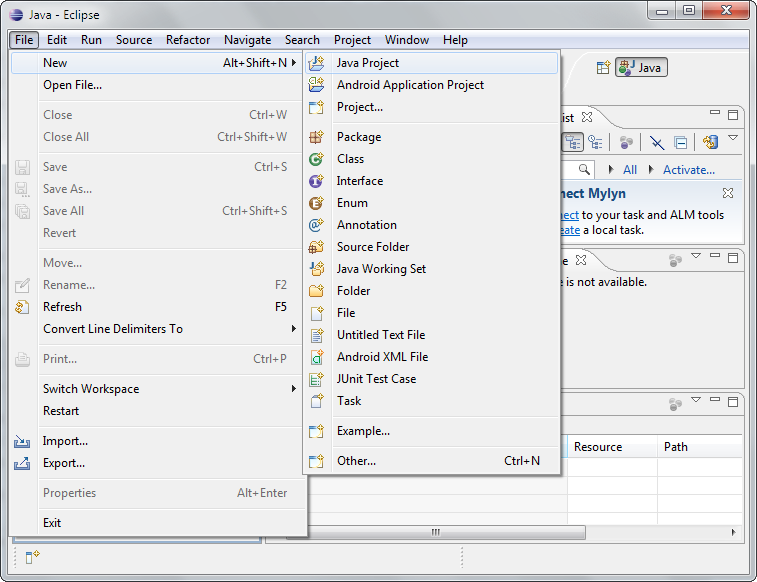Expand the Activate task arrow

[x=651, y=169]
